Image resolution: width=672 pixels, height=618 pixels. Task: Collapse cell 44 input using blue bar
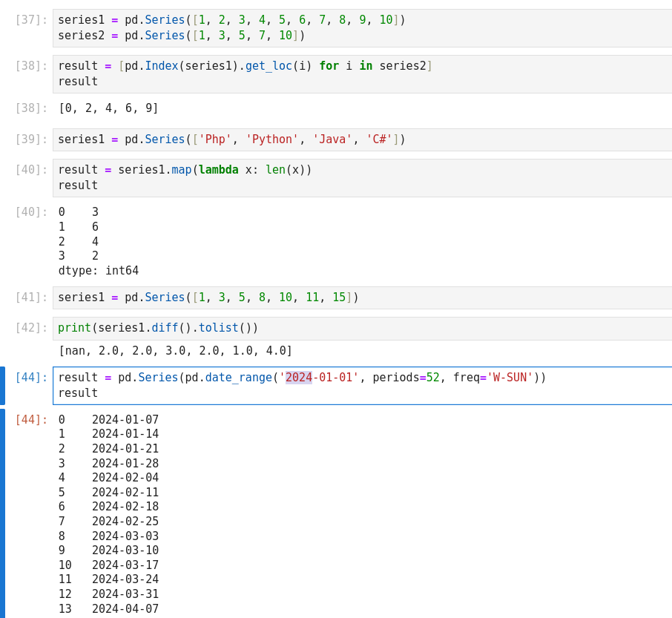tap(2, 385)
